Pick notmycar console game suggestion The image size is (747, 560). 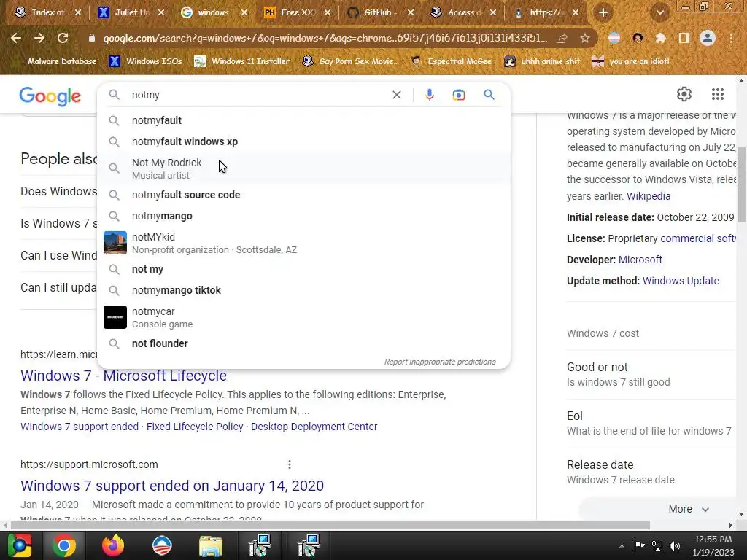pyautogui.click(x=304, y=317)
